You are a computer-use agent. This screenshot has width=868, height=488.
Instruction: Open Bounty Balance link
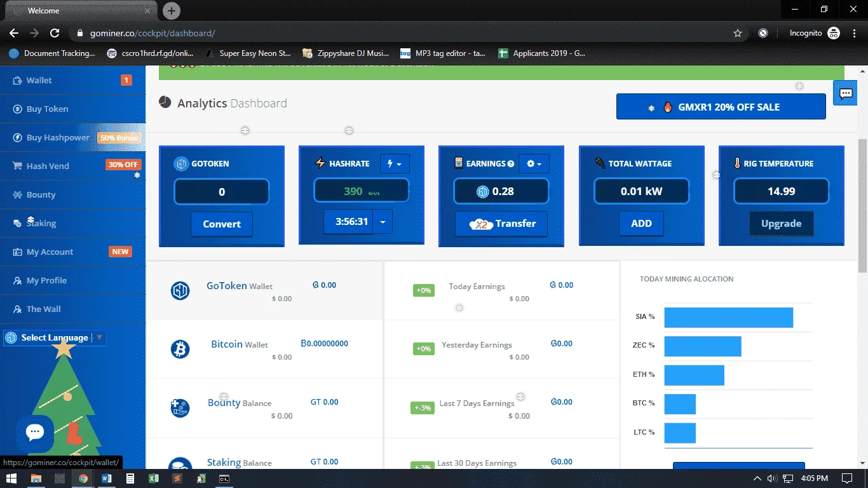point(240,403)
